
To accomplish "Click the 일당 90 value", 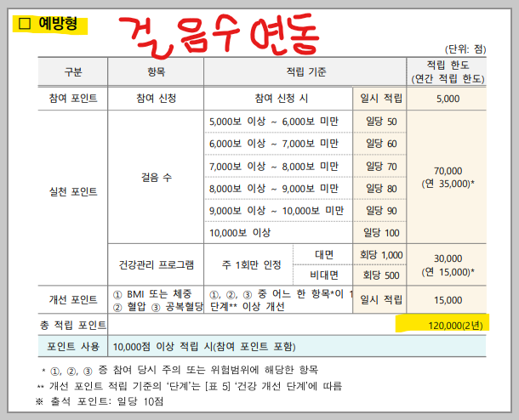I will [x=381, y=211].
